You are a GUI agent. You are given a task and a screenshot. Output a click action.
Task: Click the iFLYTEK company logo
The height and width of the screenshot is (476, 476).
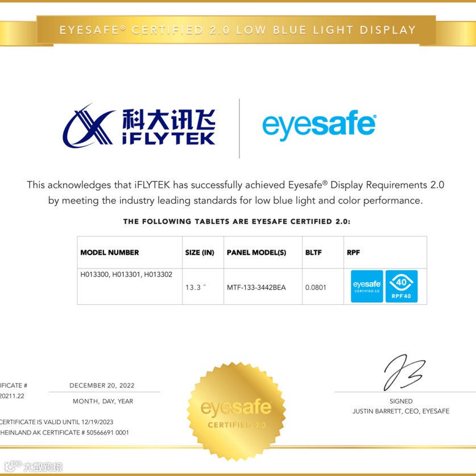pos(139,126)
